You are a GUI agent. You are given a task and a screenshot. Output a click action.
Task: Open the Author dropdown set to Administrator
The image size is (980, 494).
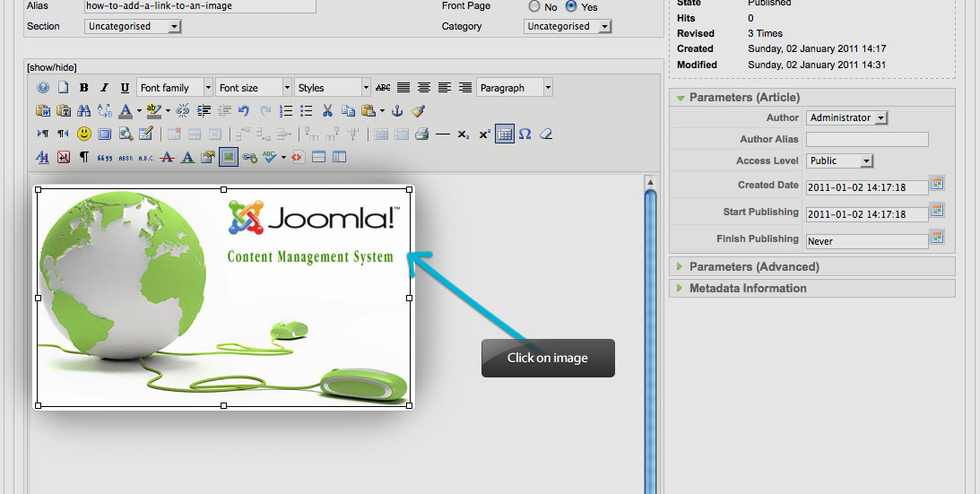(847, 117)
